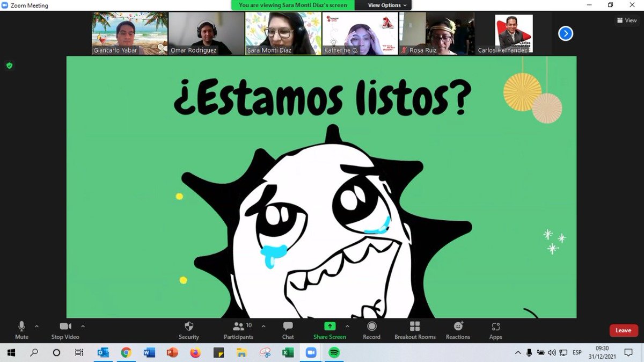This screenshot has width=644, height=362.
Task: Click the Zoom icon in the taskbar
Action: click(x=311, y=353)
